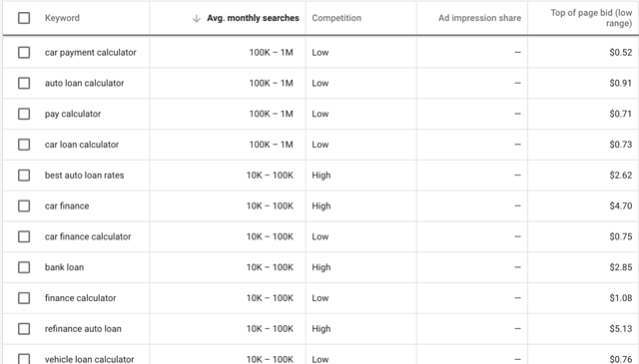Select the vehicle loan calculator keyword
The width and height of the screenshot is (639, 364).
click(89, 360)
